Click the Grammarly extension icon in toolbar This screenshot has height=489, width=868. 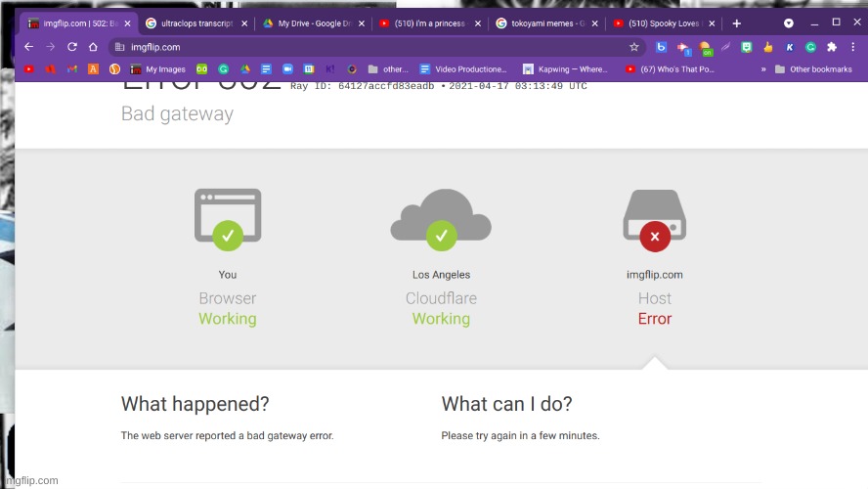[810, 46]
